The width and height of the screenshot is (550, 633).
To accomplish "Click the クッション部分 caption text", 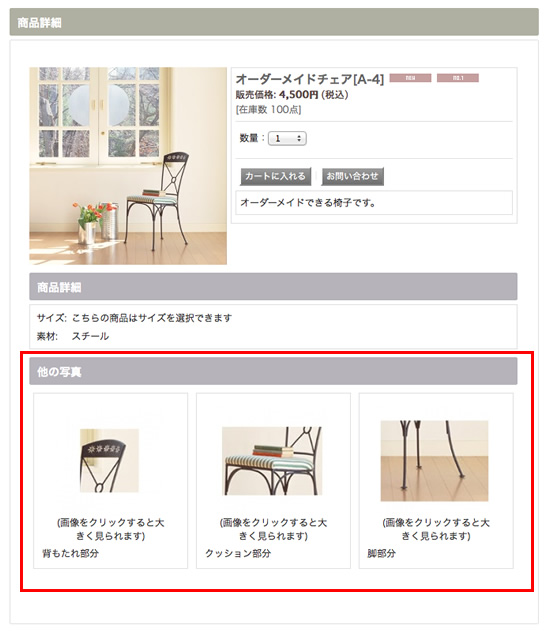I will coord(238,553).
